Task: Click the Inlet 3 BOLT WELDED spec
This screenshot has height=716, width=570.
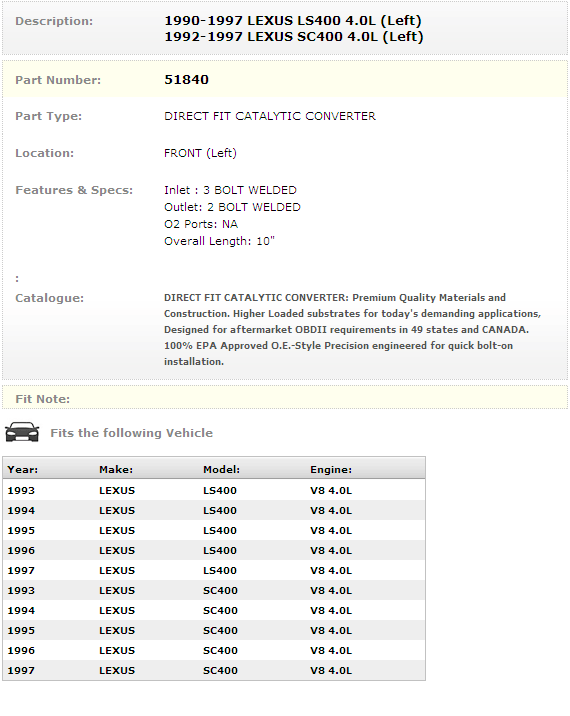Action: tap(230, 190)
